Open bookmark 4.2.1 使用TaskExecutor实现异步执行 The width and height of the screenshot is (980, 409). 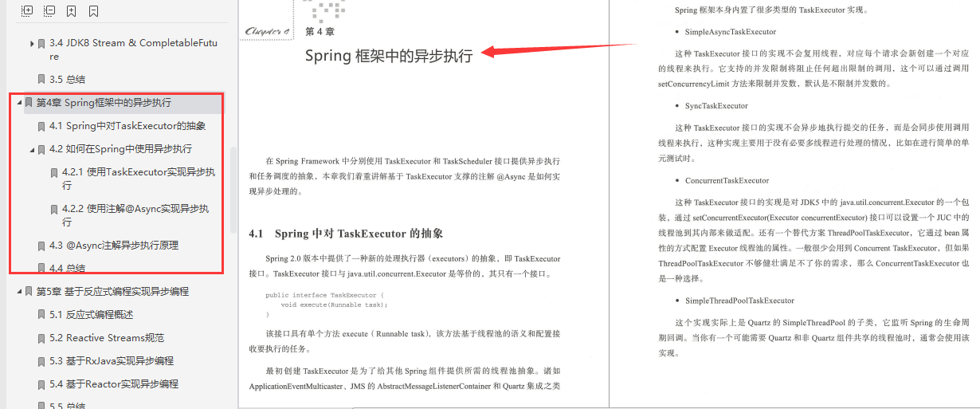pyautogui.click(x=139, y=179)
